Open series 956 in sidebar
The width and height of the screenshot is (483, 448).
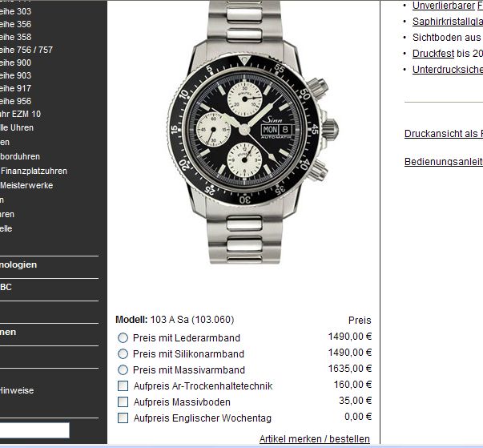pyautogui.click(x=15, y=101)
